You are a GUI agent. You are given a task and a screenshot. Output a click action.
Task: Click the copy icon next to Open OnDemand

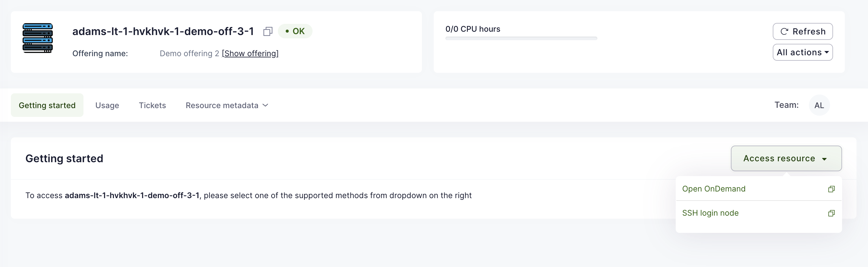point(831,189)
